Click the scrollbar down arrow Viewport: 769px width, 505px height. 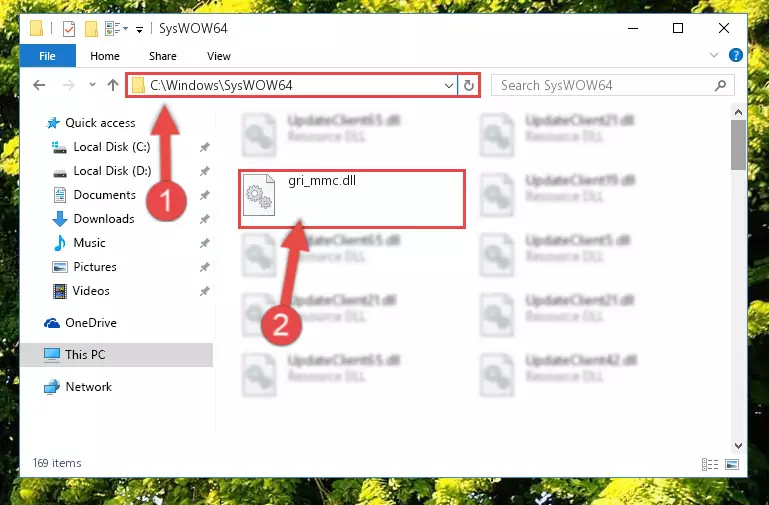tap(738, 445)
